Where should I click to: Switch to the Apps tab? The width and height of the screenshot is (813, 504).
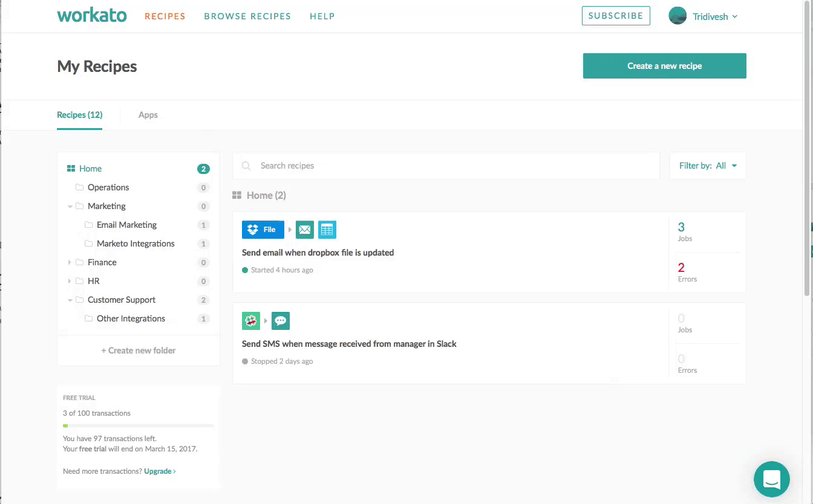(x=148, y=115)
